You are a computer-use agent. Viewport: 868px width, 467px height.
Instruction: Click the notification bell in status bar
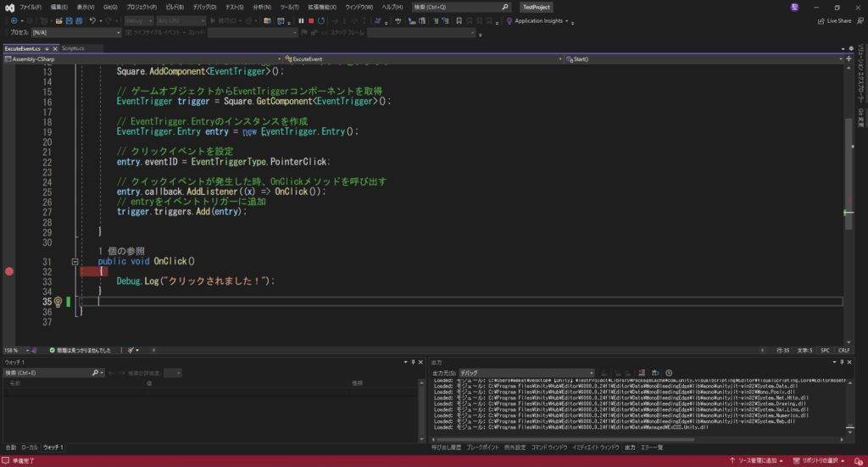coord(858,461)
